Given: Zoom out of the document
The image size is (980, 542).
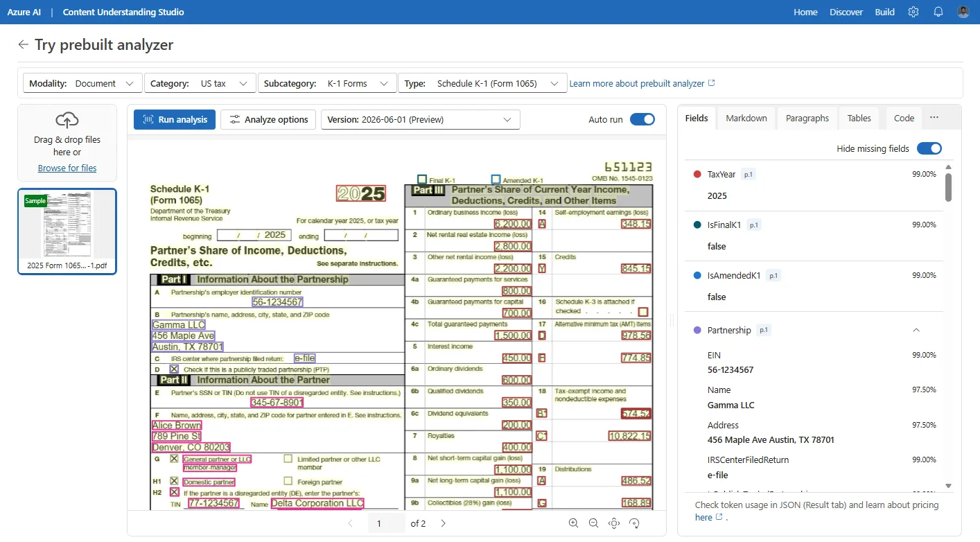Looking at the screenshot, I should [593, 523].
